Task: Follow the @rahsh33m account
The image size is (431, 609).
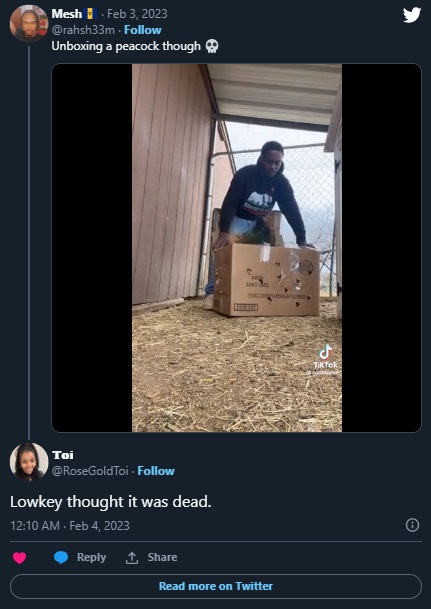Action: pyautogui.click(x=143, y=30)
